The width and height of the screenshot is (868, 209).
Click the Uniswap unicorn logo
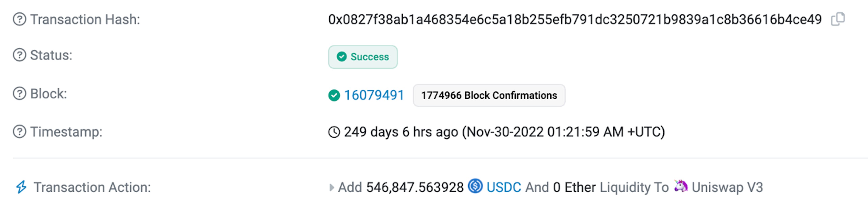pos(681,186)
